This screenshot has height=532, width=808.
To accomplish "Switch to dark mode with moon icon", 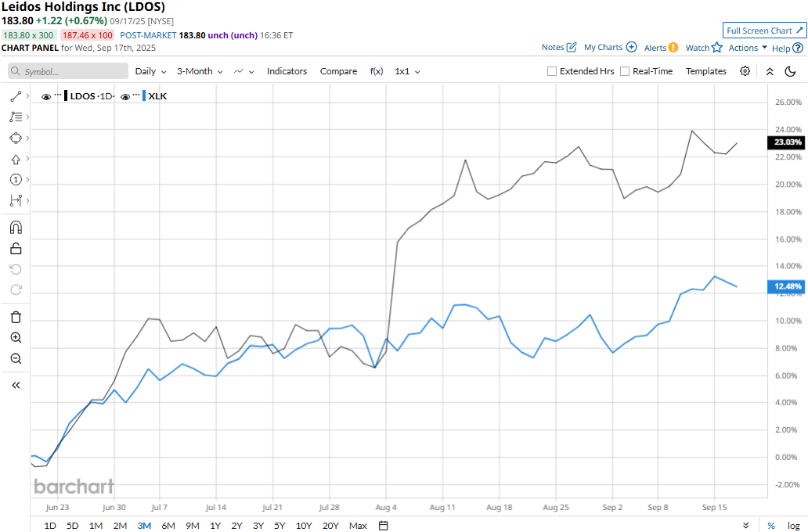I will tap(790, 72).
